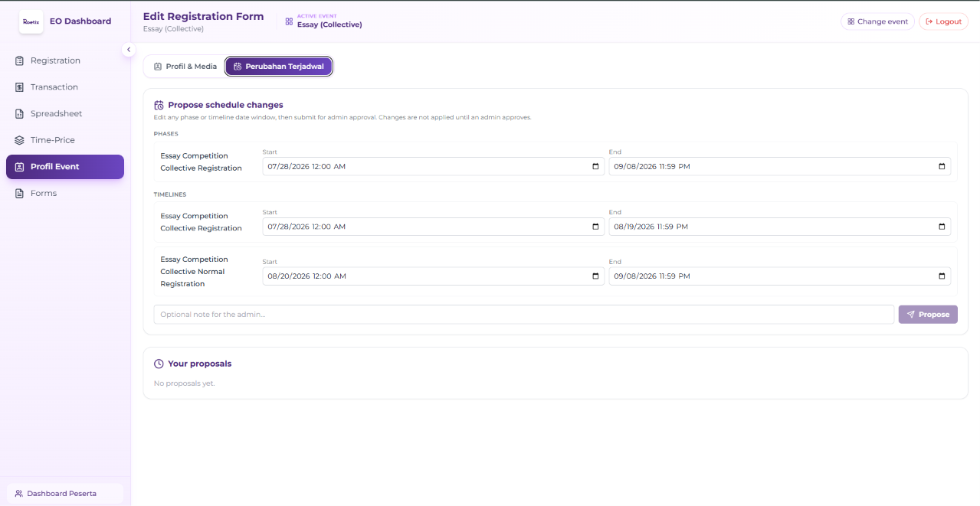This screenshot has height=506, width=980.
Task: Click the Active Event Essay (Collective) label
Action: click(329, 24)
